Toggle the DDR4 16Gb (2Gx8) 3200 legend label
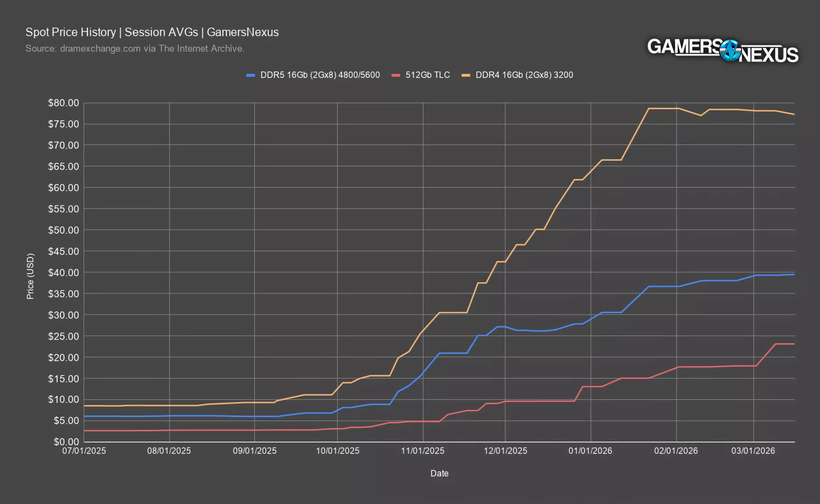The width and height of the screenshot is (820, 504). 524,75
